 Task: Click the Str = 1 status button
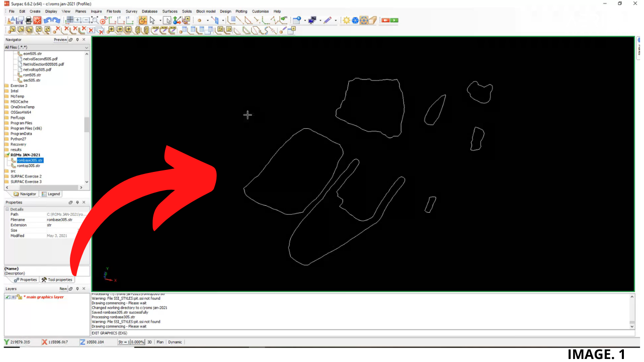tap(124, 342)
